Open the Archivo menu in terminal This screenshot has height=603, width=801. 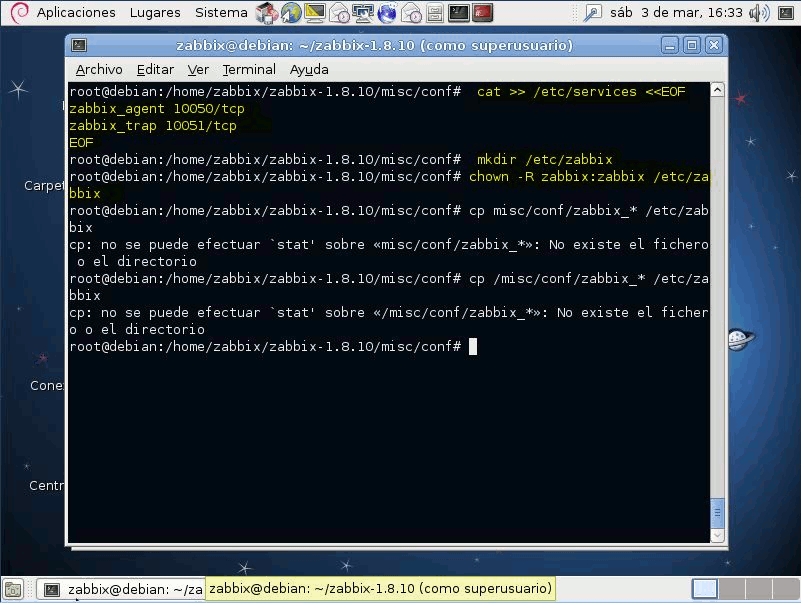pyautogui.click(x=99, y=69)
